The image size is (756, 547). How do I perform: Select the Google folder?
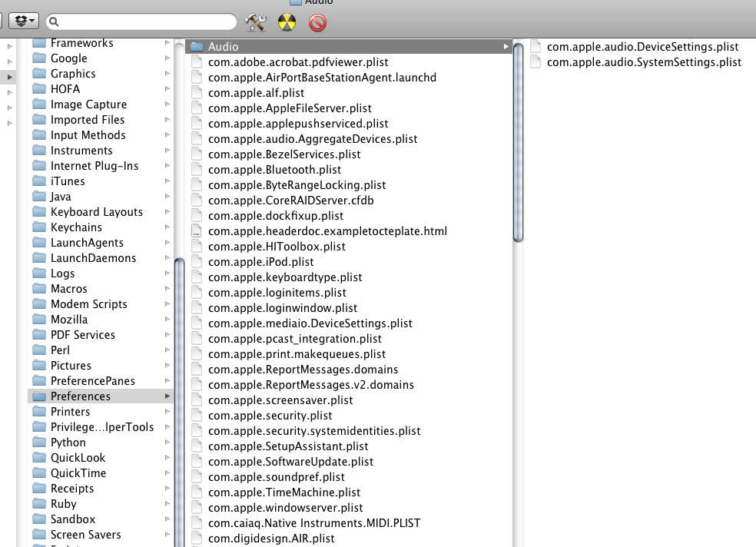click(101, 58)
